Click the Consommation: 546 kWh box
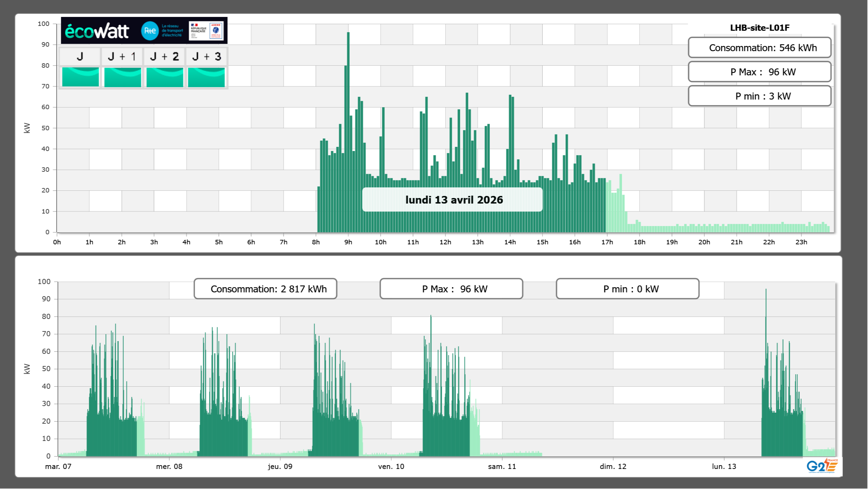This screenshot has height=489, width=868. [x=759, y=48]
